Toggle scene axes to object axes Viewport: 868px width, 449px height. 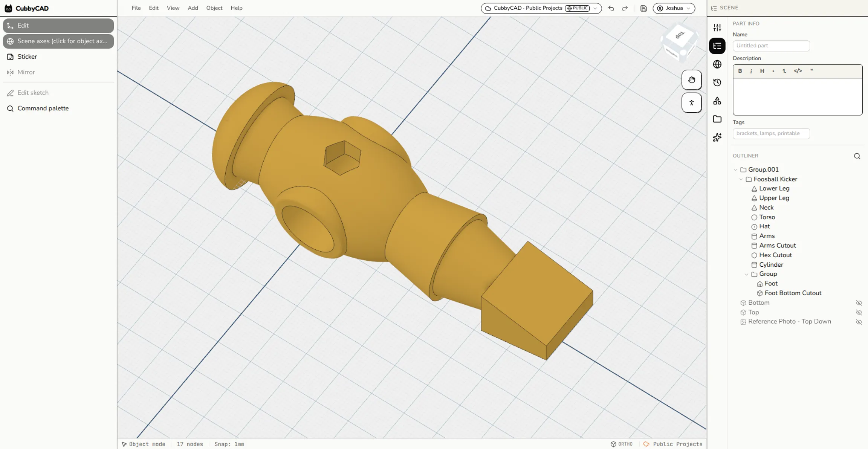coord(58,41)
